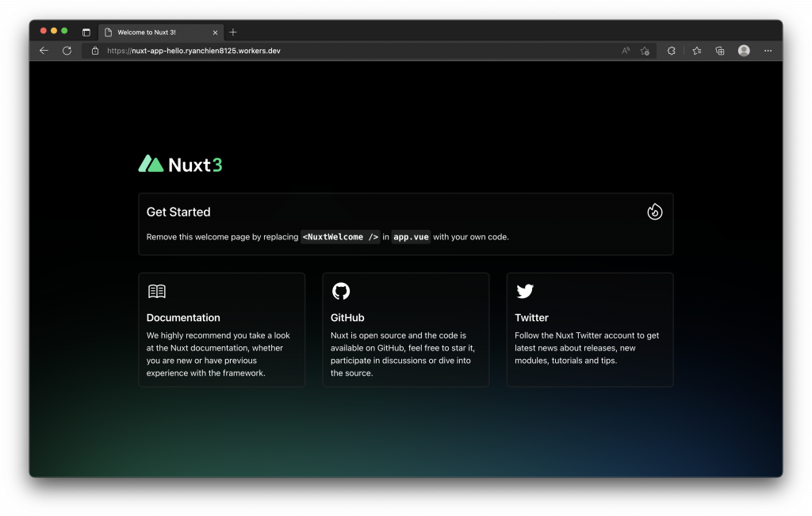Select the app.vue code snippet
This screenshot has width=812, height=516.
pyautogui.click(x=412, y=237)
